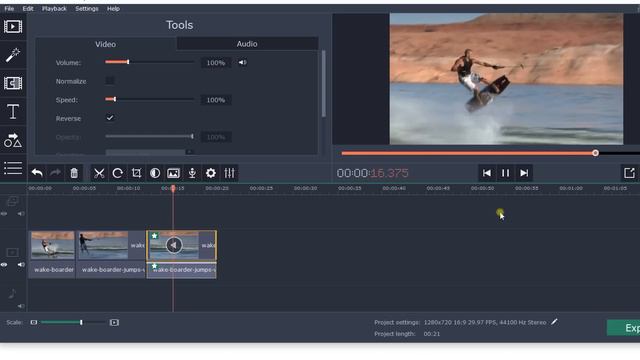This screenshot has width=640, height=360.
Task: Record audio with microphone icon
Action: click(192, 173)
